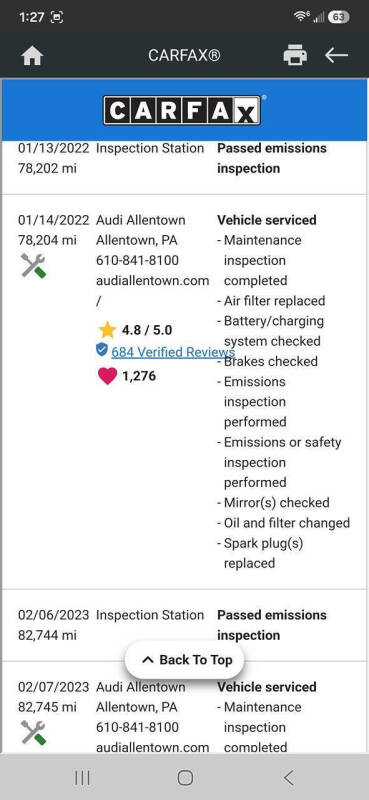The image size is (369, 800).
Task: Click the wrench service icon for 01/14/2022
Action: click(x=33, y=265)
